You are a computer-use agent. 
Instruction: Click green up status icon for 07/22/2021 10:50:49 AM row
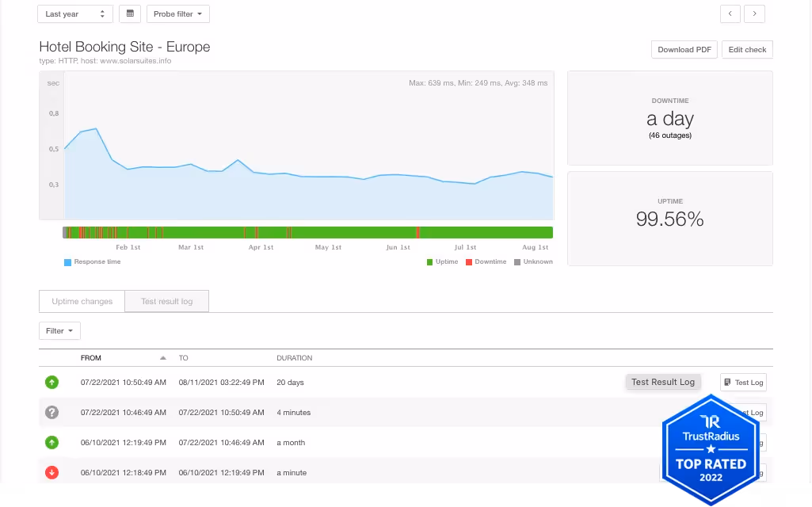[x=51, y=383]
